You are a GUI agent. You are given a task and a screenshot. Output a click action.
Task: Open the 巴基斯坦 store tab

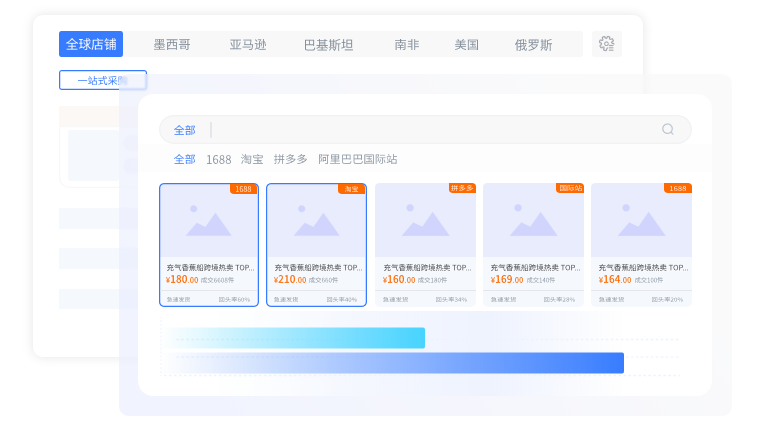click(328, 45)
